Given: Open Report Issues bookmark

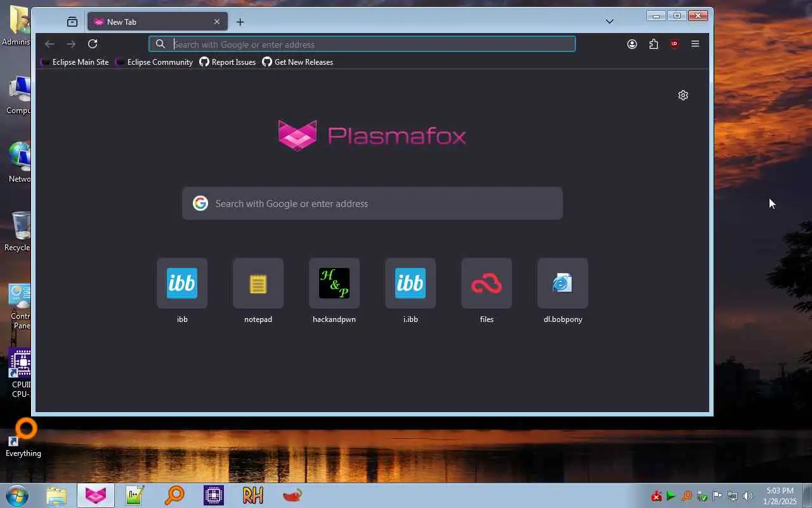Looking at the screenshot, I should point(228,62).
